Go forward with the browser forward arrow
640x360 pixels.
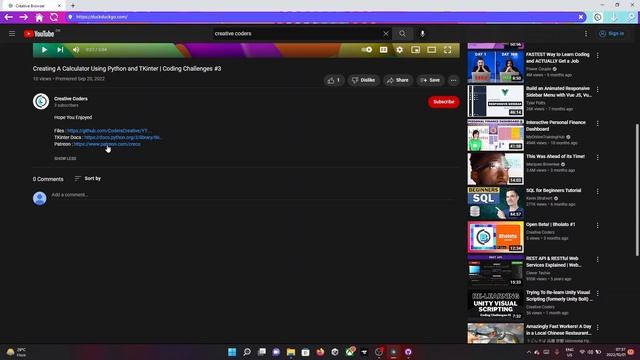point(24,17)
